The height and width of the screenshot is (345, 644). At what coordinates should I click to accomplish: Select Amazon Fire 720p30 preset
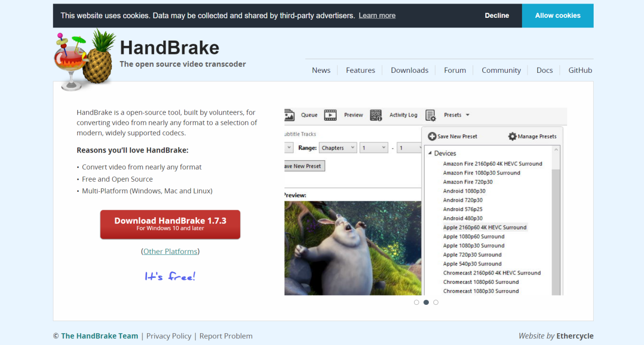click(467, 182)
